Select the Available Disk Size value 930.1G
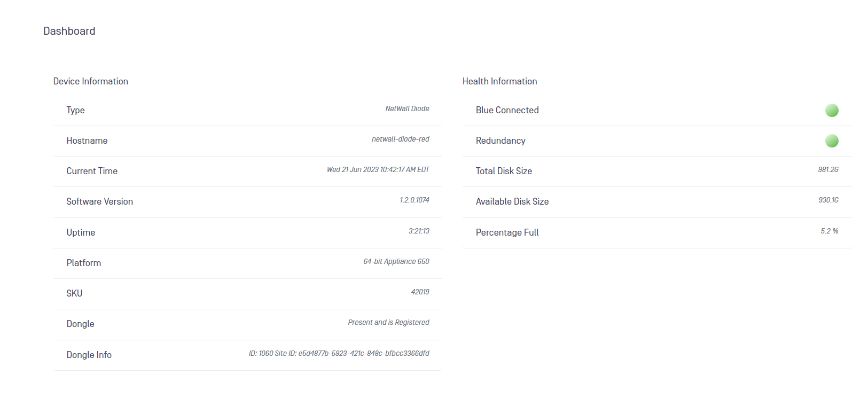This screenshot has width=868, height=405. coord(828,200)
